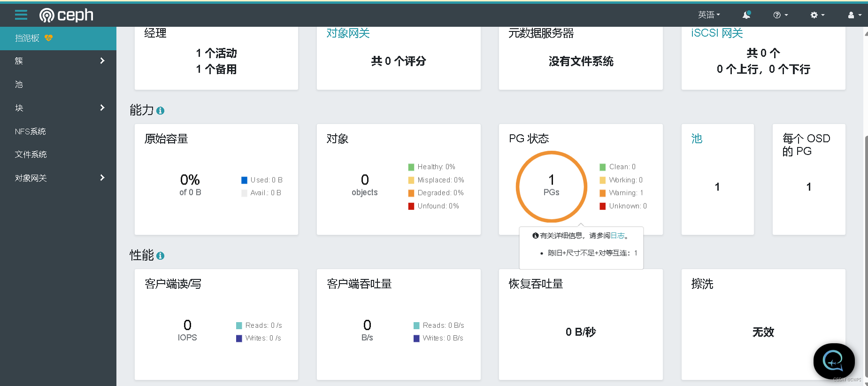Click the '1 个备用' manager text

click(216, 69)
